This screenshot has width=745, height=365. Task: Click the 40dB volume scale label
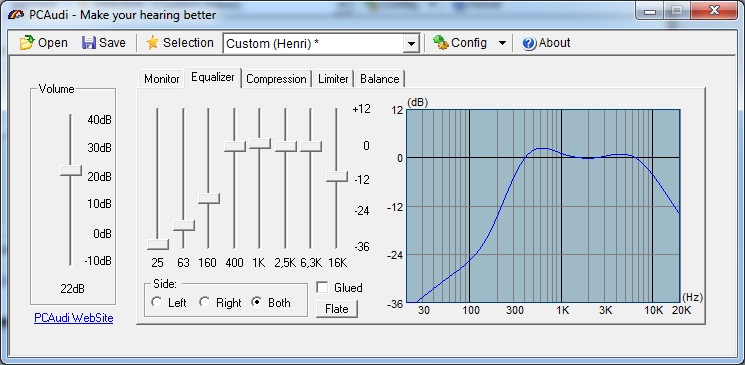[x=99, y=120]
